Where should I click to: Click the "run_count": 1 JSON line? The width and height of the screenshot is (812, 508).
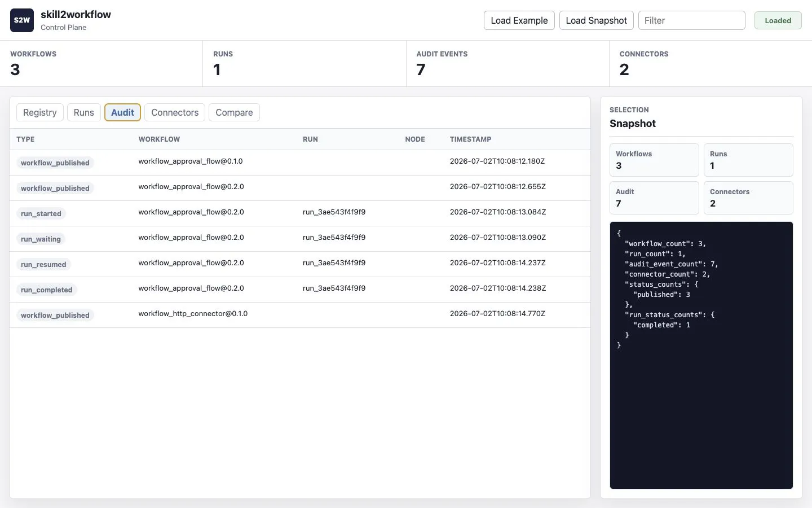point(655,254)
